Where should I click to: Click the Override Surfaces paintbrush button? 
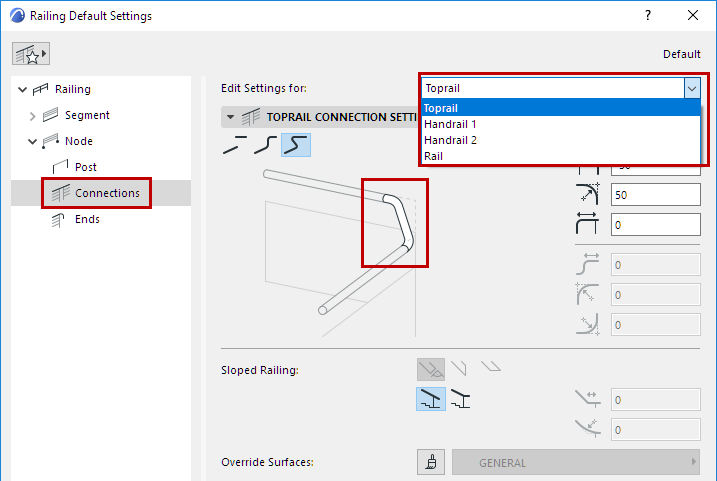[431, 463]
